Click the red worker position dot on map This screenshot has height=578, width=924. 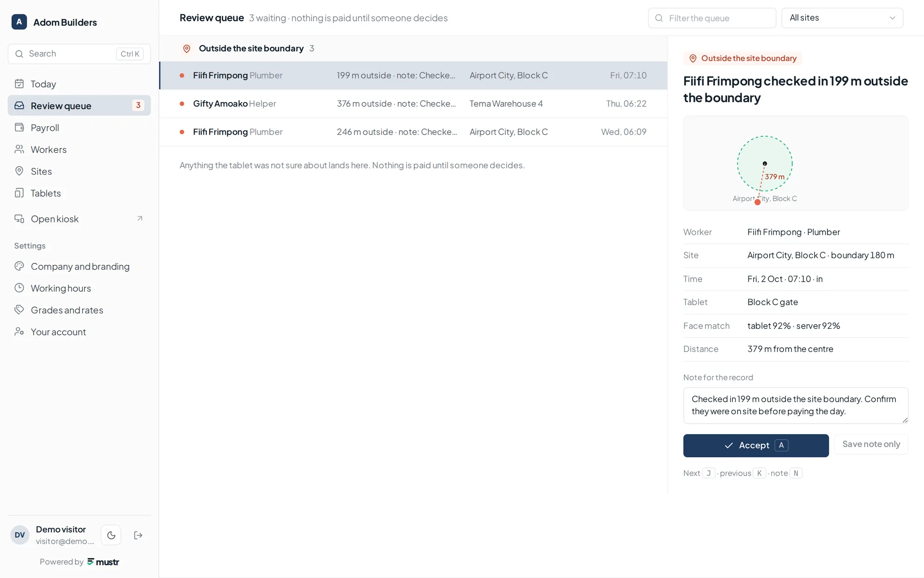(x=758, y=202)
